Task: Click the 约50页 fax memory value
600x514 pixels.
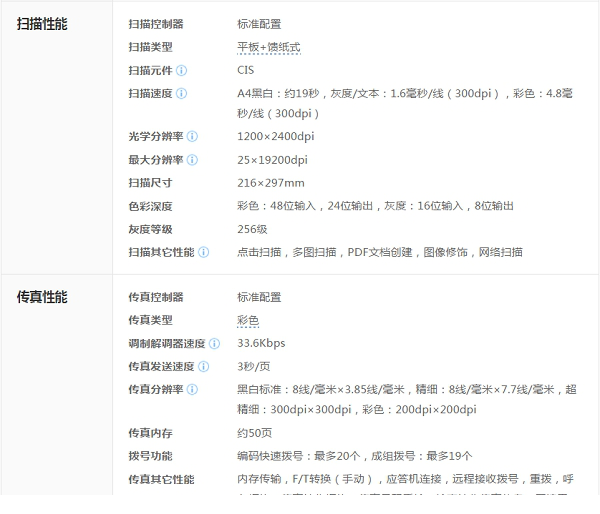Action: click(x=254, y=433)
